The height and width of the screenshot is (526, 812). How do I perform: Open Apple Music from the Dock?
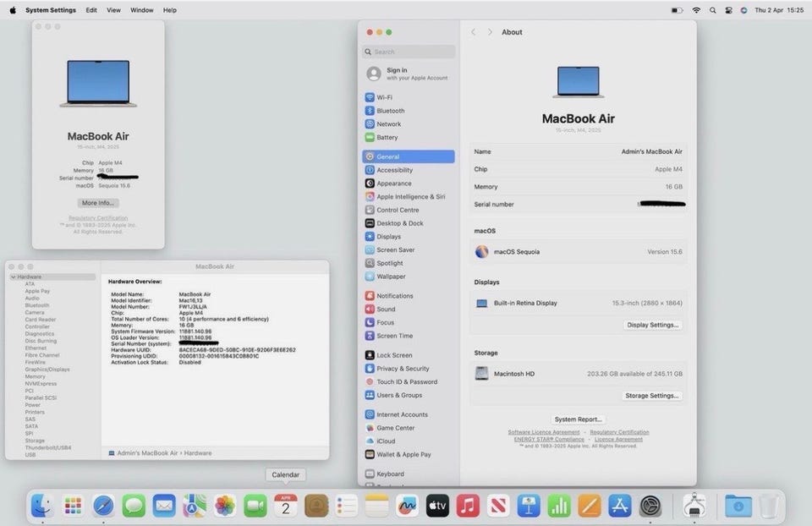[468, 506]
